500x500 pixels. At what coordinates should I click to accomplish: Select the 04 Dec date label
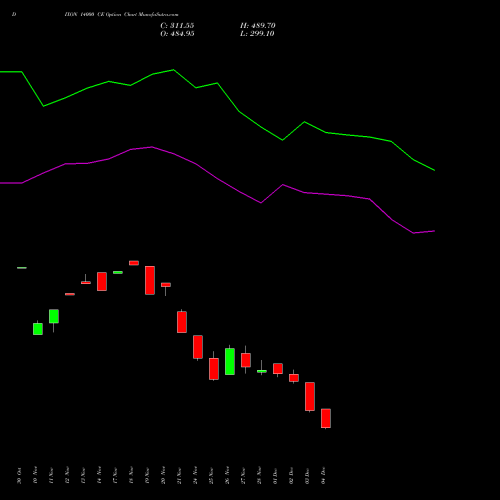[x=323, y=475]
